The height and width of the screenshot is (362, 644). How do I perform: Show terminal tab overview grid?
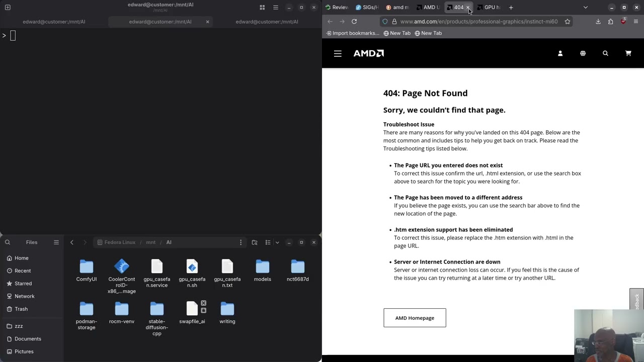[262, 8]
